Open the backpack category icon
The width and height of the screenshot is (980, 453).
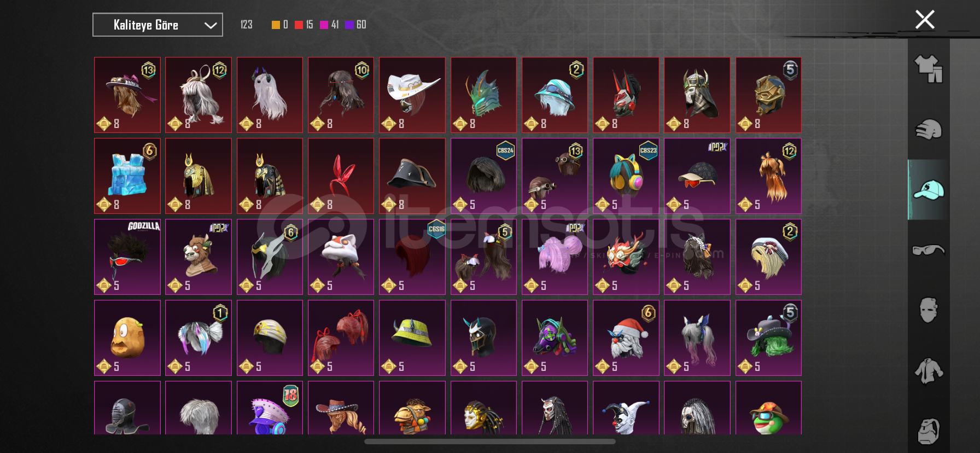929,431
